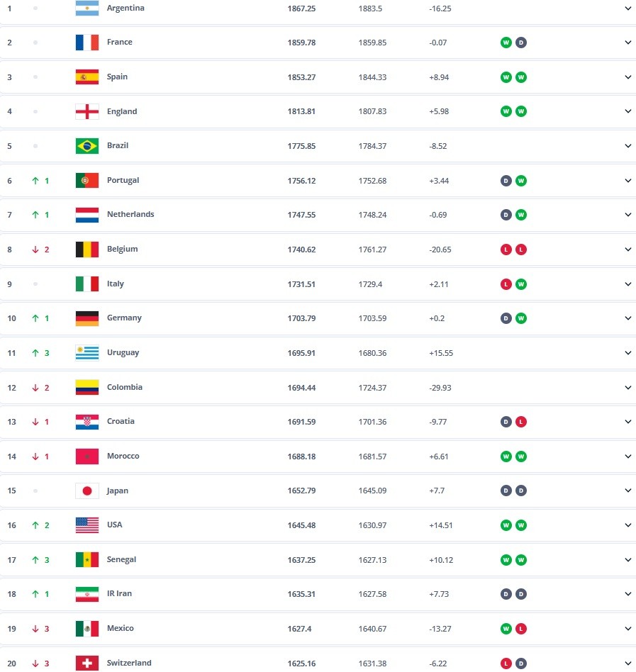Viewport: 636px width, 672px height.
Task: Click the Uruguay flag icon
Action: (87, 353)
